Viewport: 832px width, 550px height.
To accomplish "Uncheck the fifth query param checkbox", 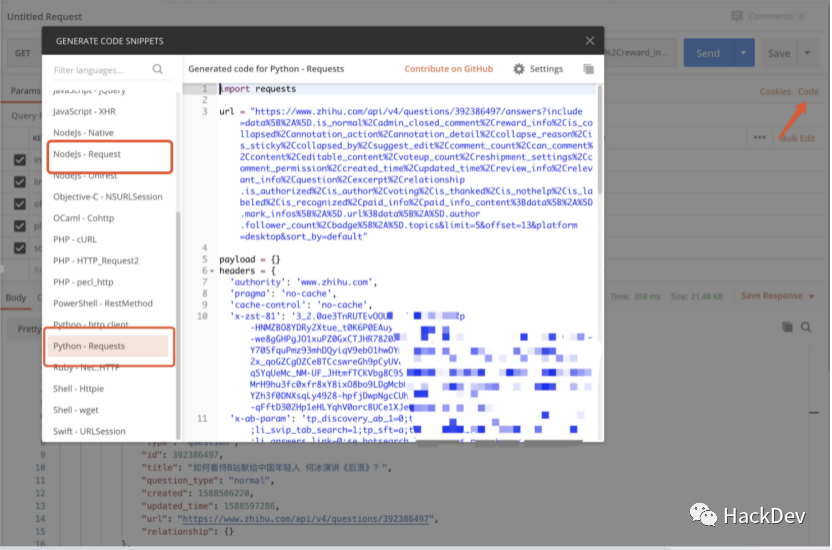I will (x=20, y=248).
